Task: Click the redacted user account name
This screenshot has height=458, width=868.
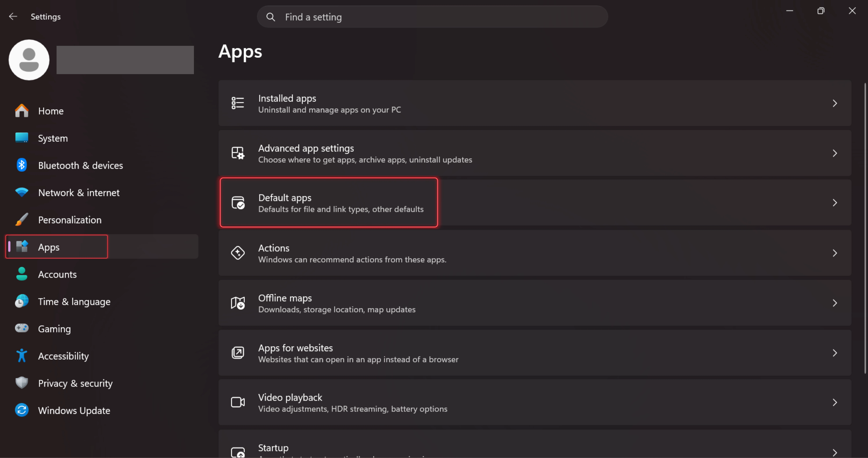Action: 125,60
